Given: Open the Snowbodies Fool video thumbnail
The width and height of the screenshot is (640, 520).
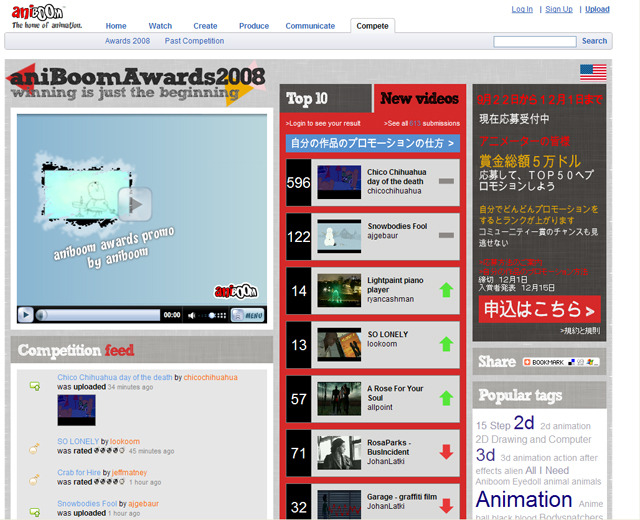Looking at the screenshot, I should pos(339,236).
